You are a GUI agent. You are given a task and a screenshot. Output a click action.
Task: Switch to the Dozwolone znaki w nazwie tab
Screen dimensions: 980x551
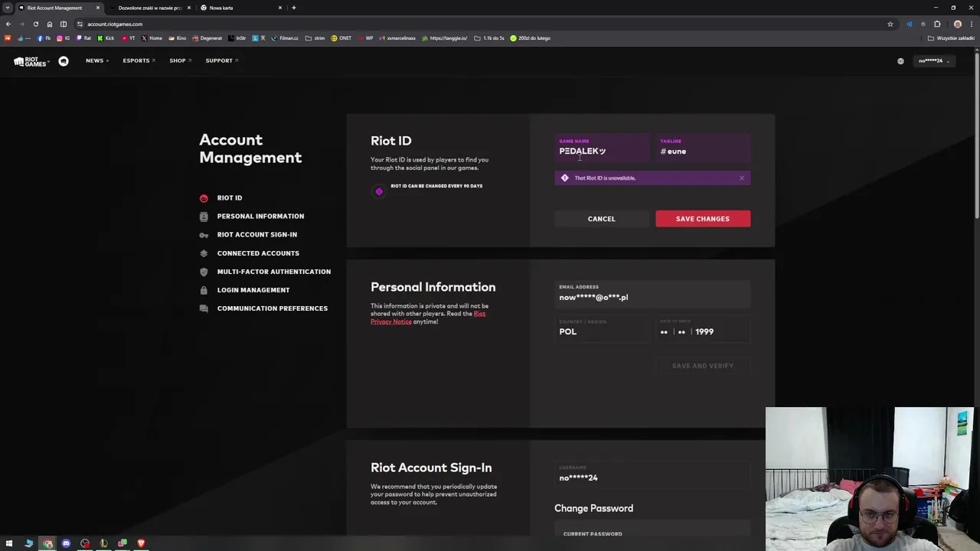tap(151, 8)
